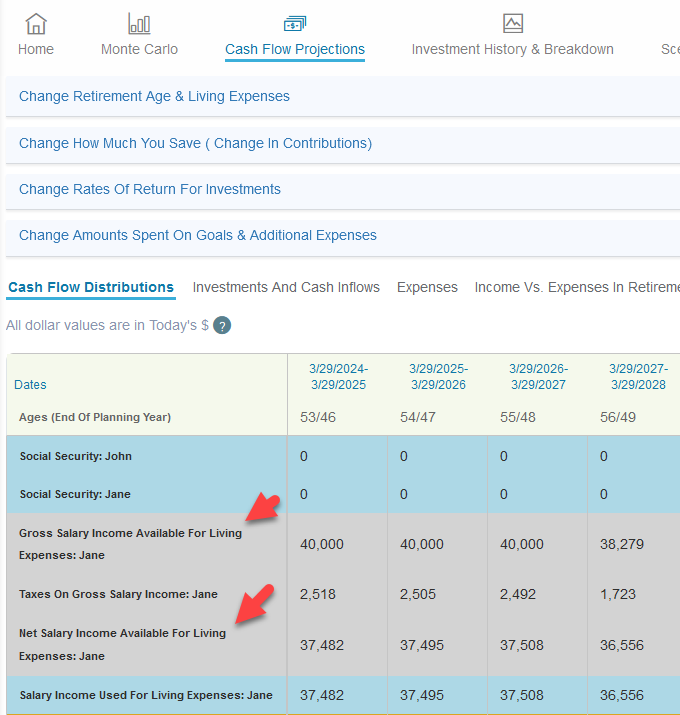
Task: Click the Monte Carlo bar chart icon
Action: click(x=139, y=24)
